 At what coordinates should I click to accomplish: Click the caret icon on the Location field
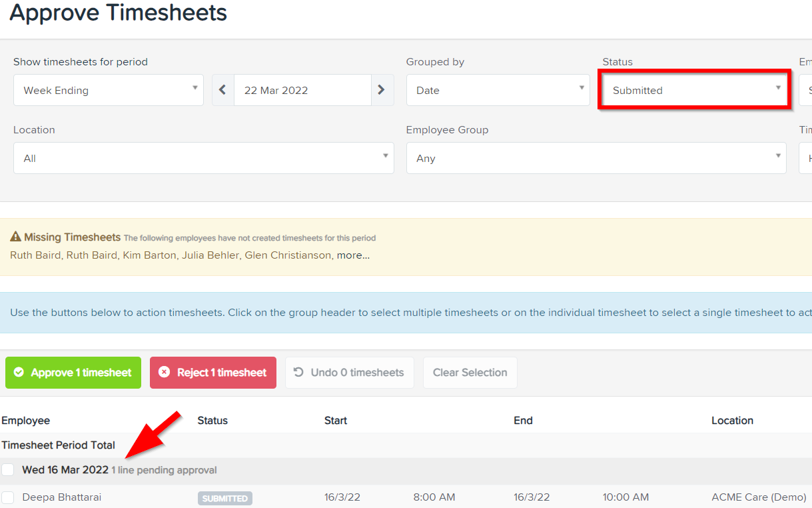coord(385,157)
